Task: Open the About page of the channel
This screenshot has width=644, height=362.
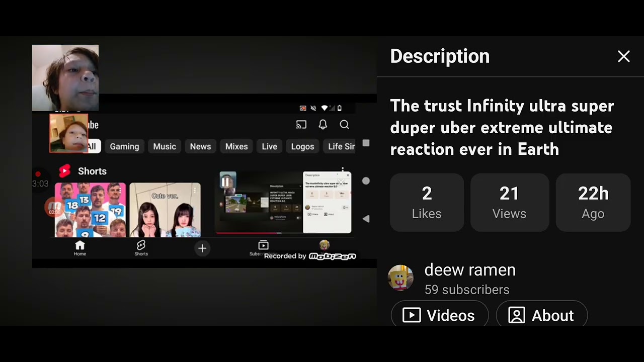Action: tap(541, 315)
